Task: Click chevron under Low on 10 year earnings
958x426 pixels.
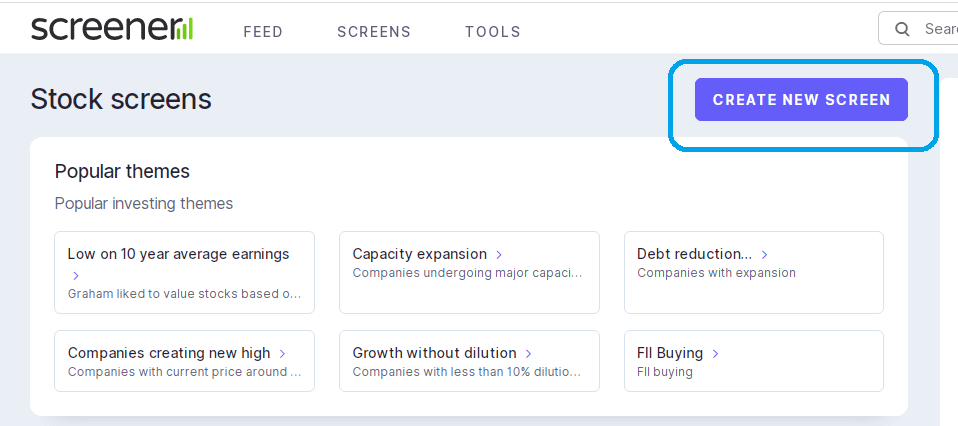Action: tap(76, 276)
